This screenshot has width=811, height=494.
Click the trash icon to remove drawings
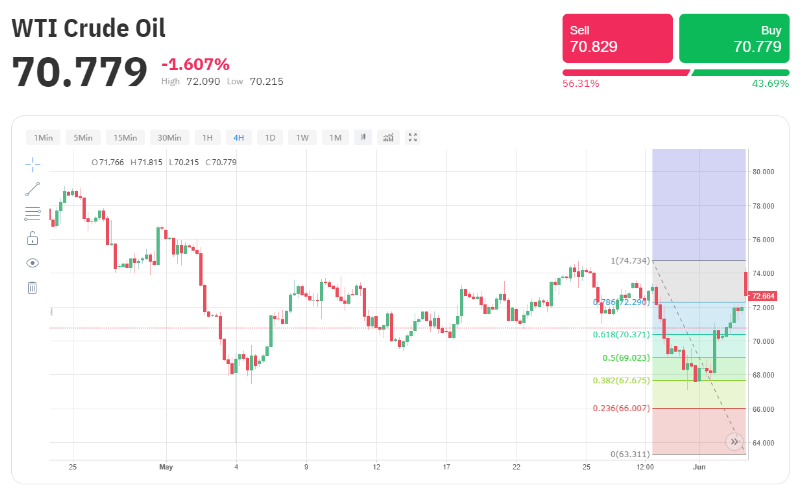[32, 288]
